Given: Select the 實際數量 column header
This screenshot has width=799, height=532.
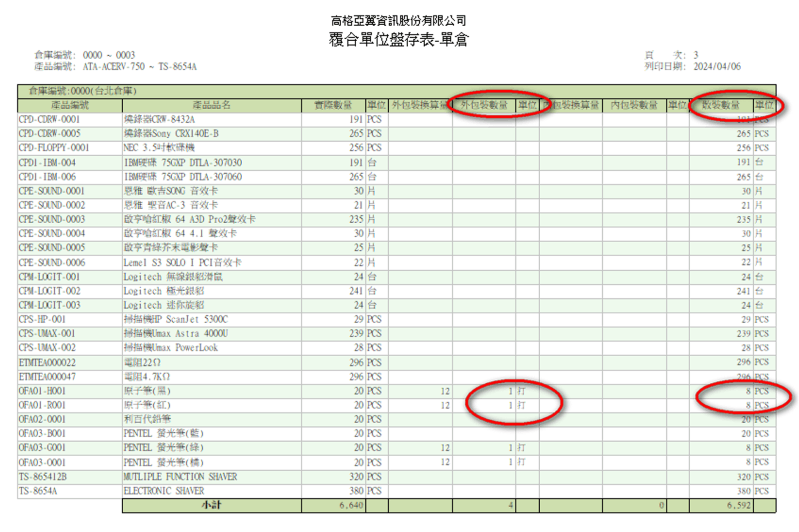Looking at the screenshot, I should point(333,105).
